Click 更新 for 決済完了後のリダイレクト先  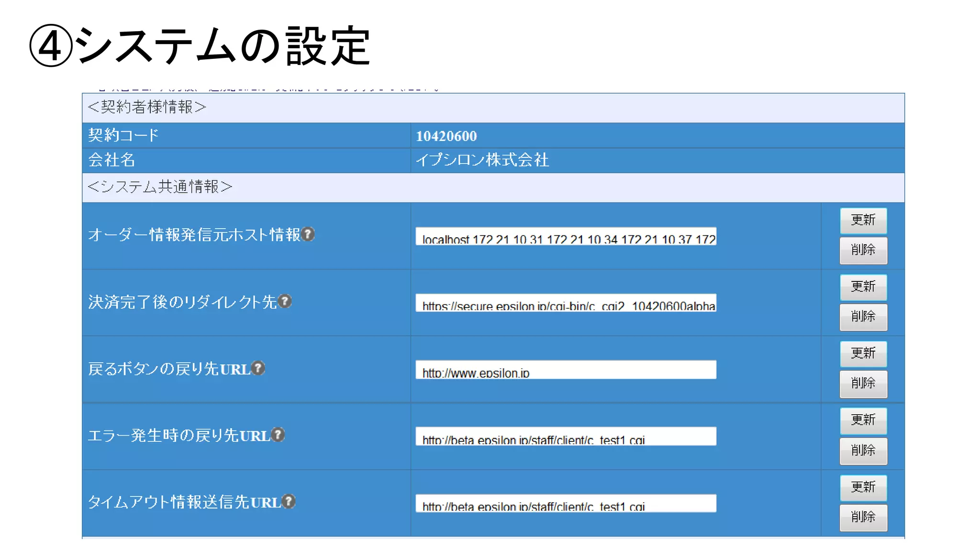coord(863,287)
